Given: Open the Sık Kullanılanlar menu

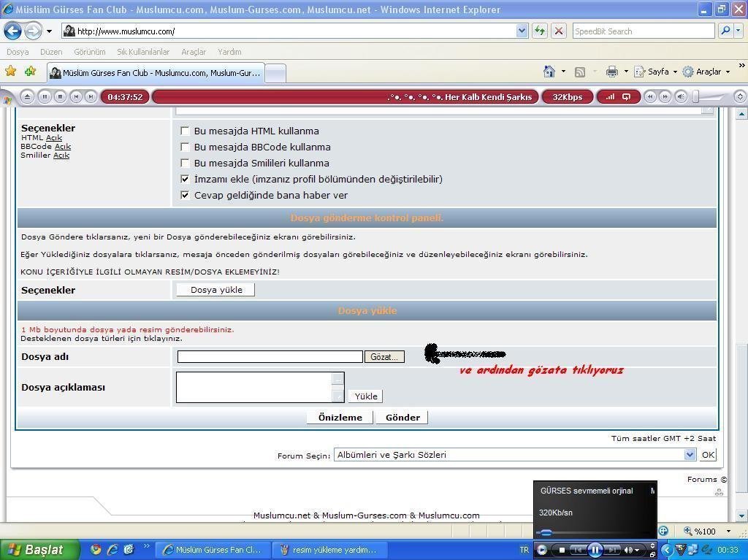Looking at the screenshot, I should (x=143, y=52).
